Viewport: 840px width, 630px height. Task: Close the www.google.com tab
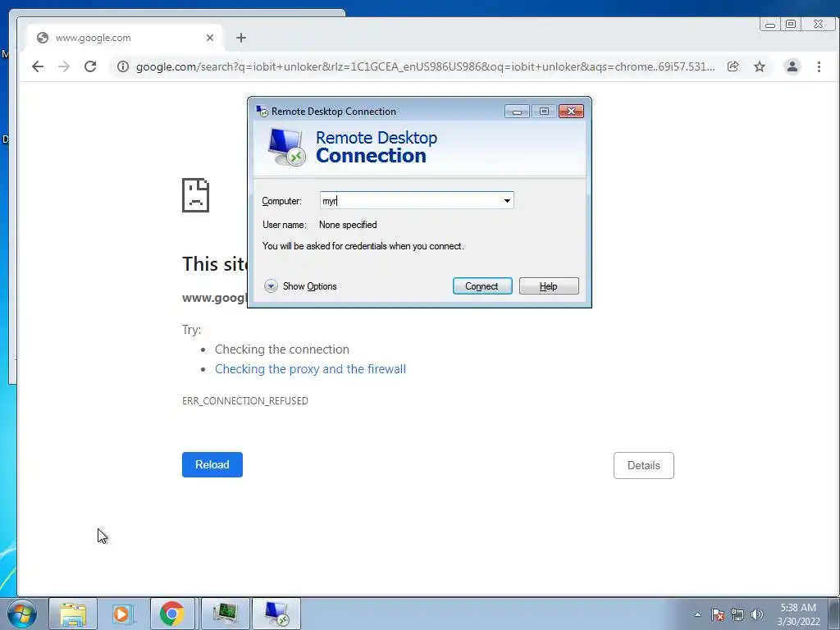point(210,38)
